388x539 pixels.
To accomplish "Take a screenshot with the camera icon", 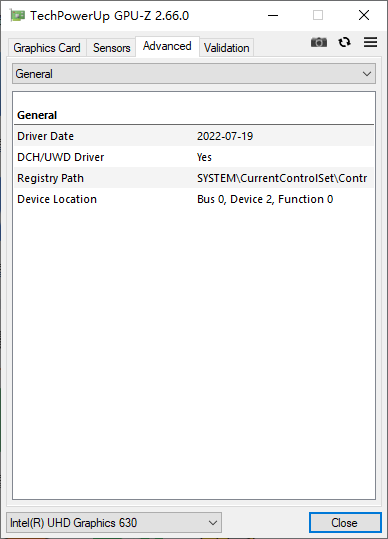I will click(319, 42).
